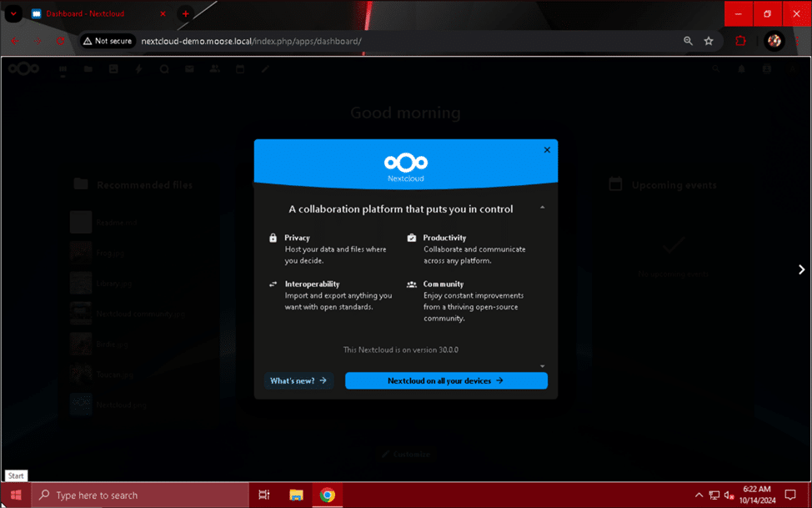Click the Interoperability heading in dialog
The image size is (812, 508).
313,284
